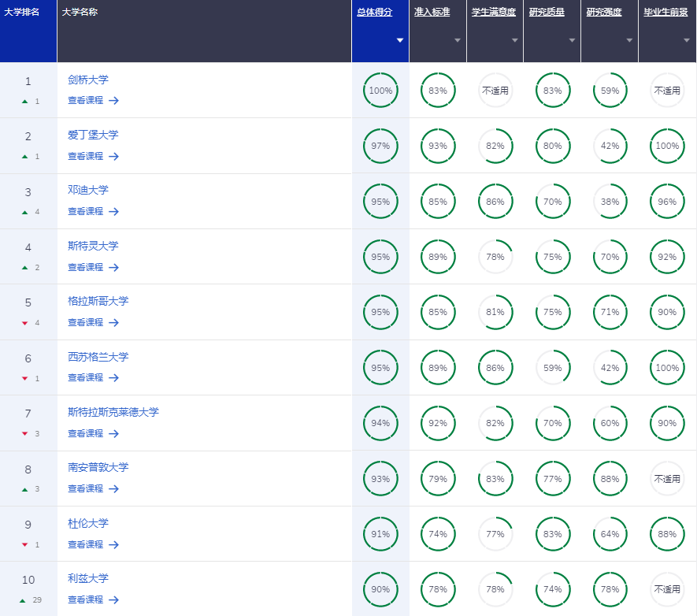Screen dimensions: 697x616
Task: Open 利兹大学 university link
Action: coord(88,578)
